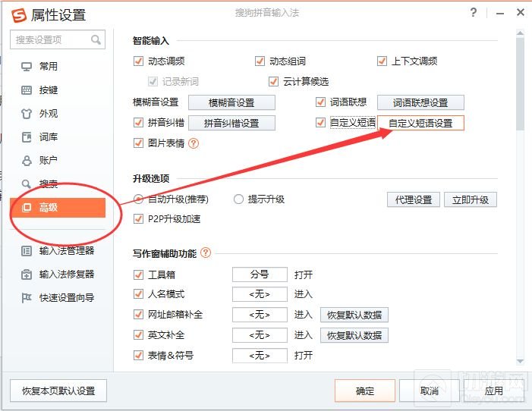Click the flag icon beside 快速设置向导
Viewport: 532px width, 411px height.
coord(27,298)
